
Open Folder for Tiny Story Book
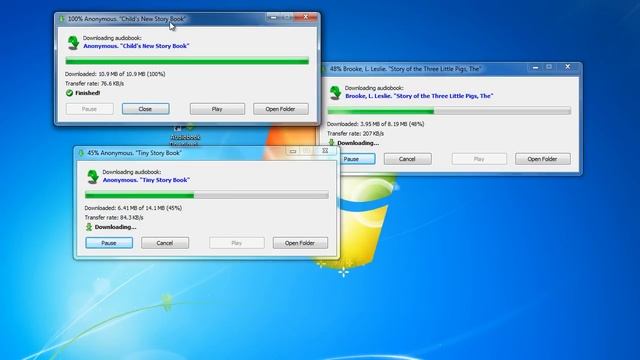pyautogui.click(x=300, y=243)
